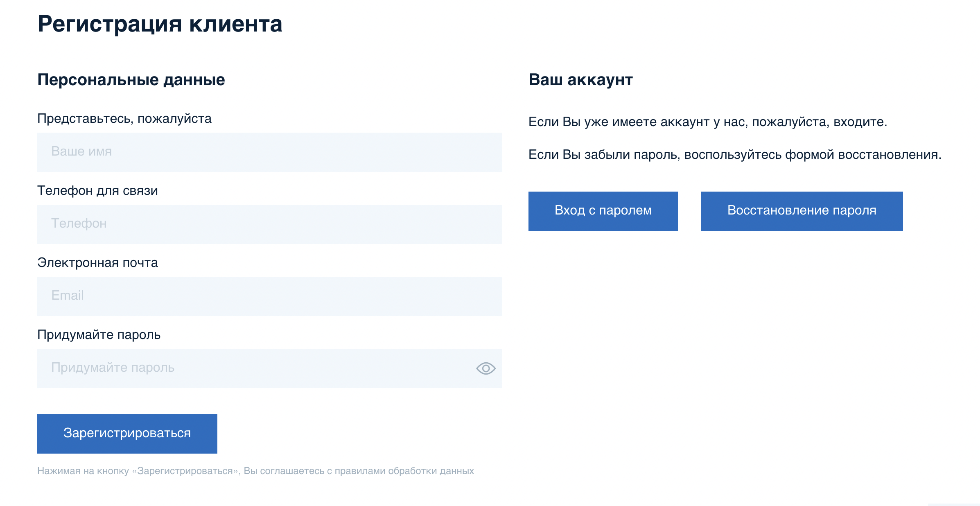This screenshot has width=980, height=506.
Task: Click the 'Персональные данные' section heading
Action: pos(131,80)
